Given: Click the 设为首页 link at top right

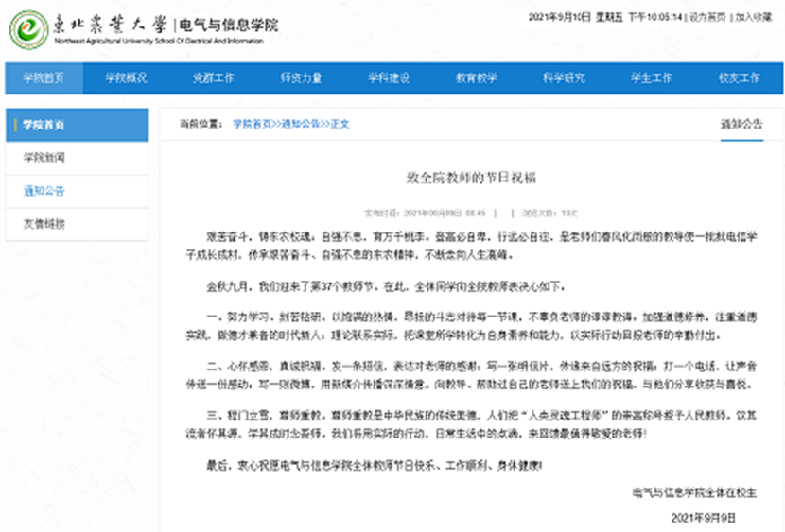Looking at the screenshot, I should pyautogui.click(x=706, y=18).
